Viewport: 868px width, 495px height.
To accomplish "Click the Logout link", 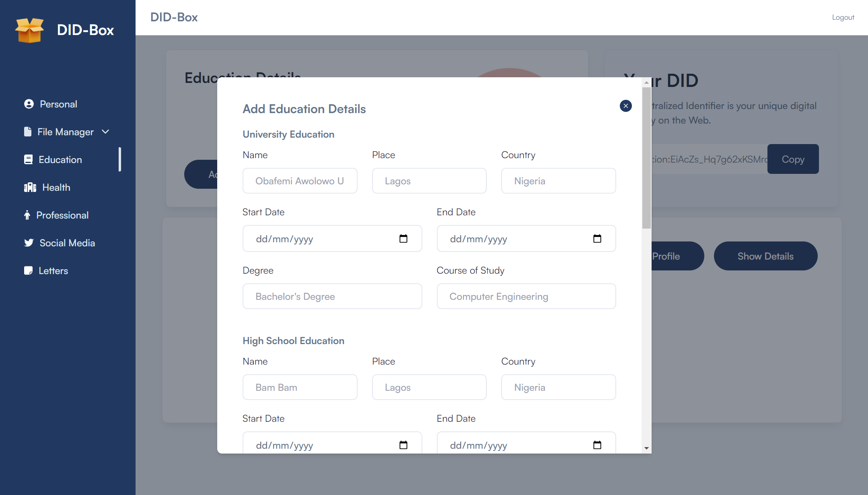I will 843,17.
